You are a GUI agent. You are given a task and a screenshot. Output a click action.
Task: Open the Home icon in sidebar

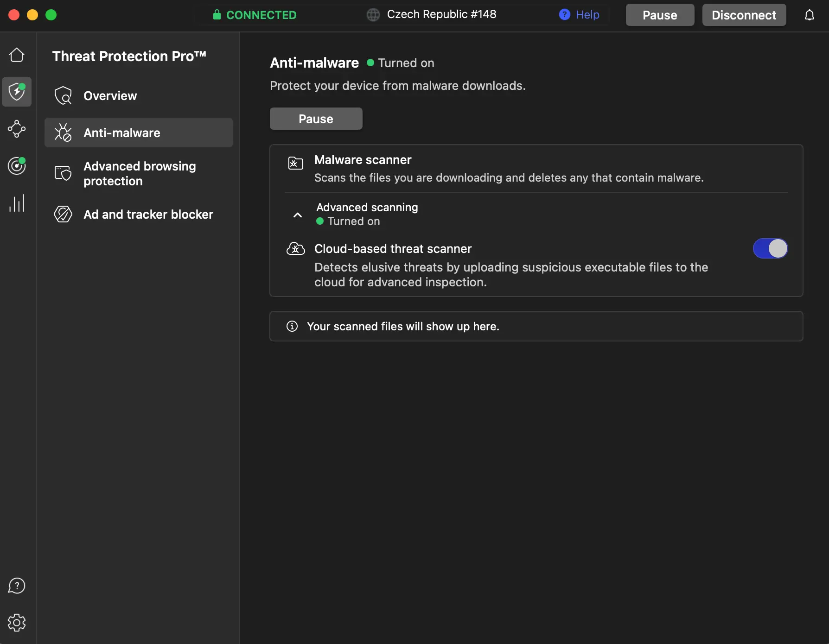pyautogui.click(x=17, y=55)
